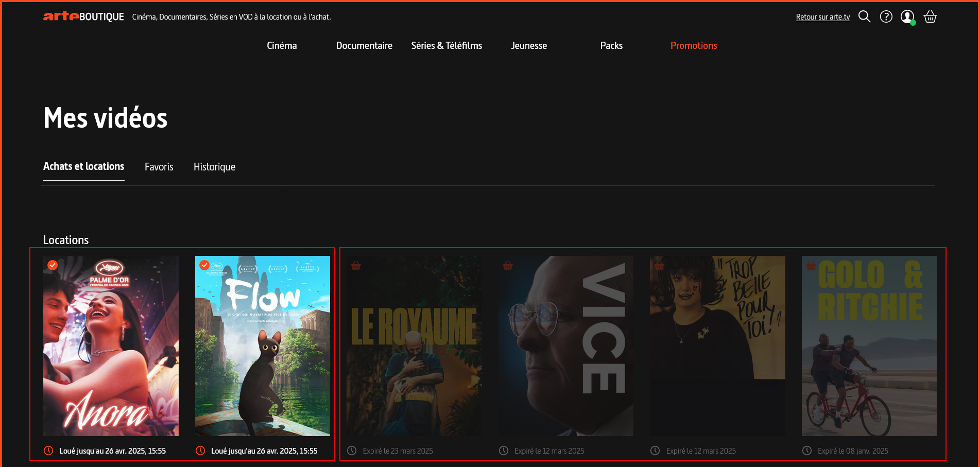Click the orange checkmark badge on Flow
This screenshot has width=980, height=467.
point(204,265)
